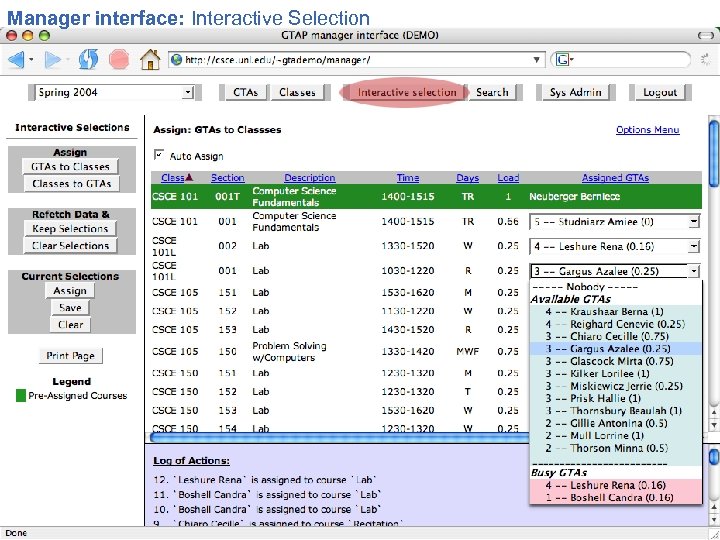Sort by the Assigned GTAs column header

(615, 178)
